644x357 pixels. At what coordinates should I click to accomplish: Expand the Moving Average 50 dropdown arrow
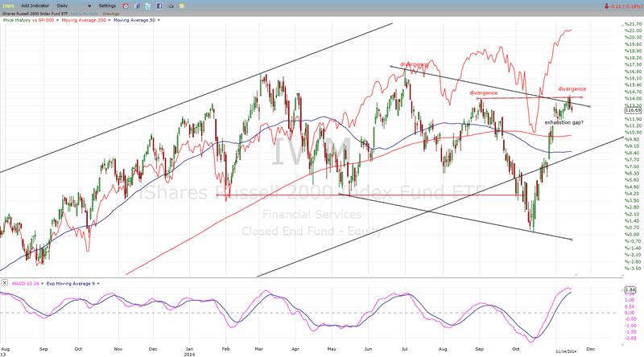pos(159,20)
